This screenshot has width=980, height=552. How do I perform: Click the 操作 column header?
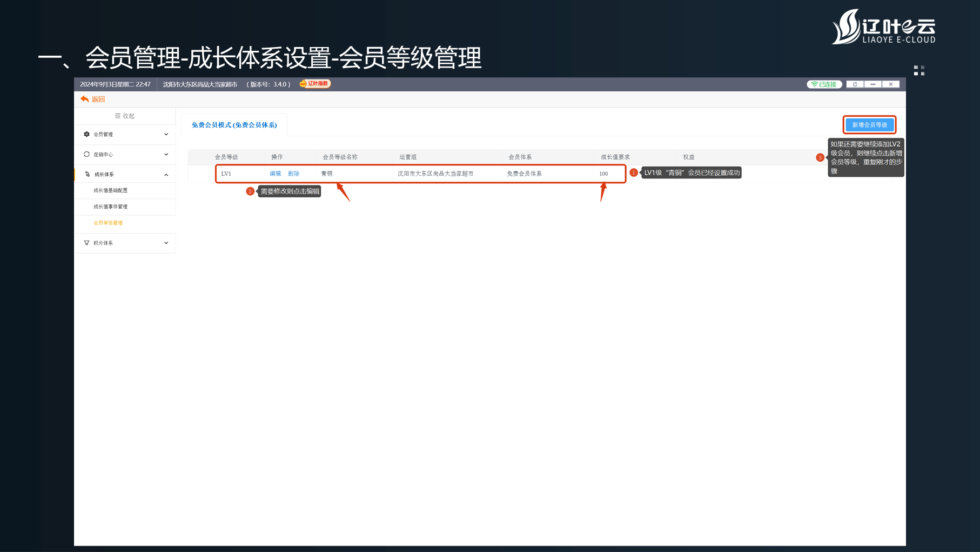coord(277,157)
